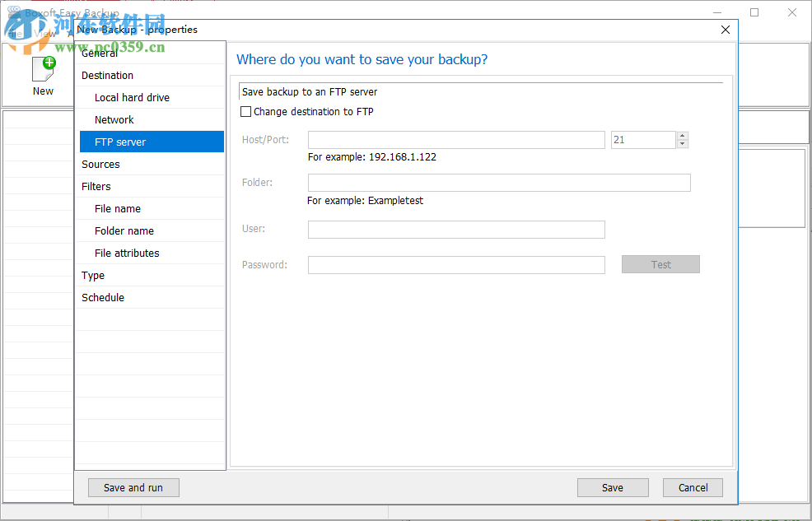
Task: Increase the port number with the up arrow
Action: [682, 135]
